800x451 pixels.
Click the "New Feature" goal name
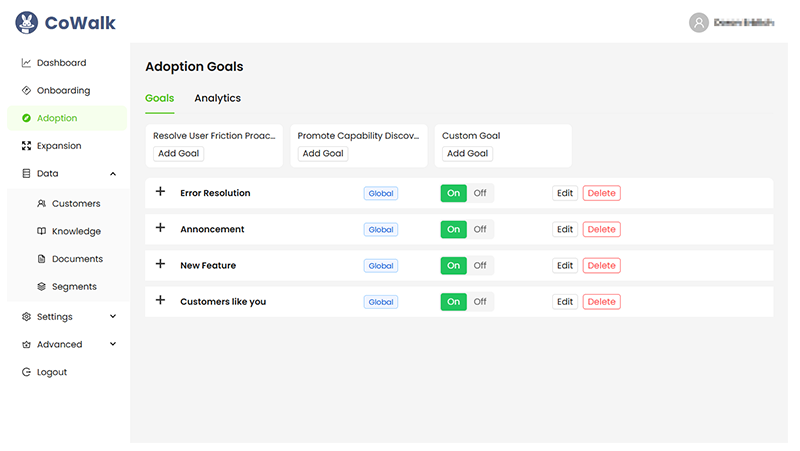tap(208, 266)
